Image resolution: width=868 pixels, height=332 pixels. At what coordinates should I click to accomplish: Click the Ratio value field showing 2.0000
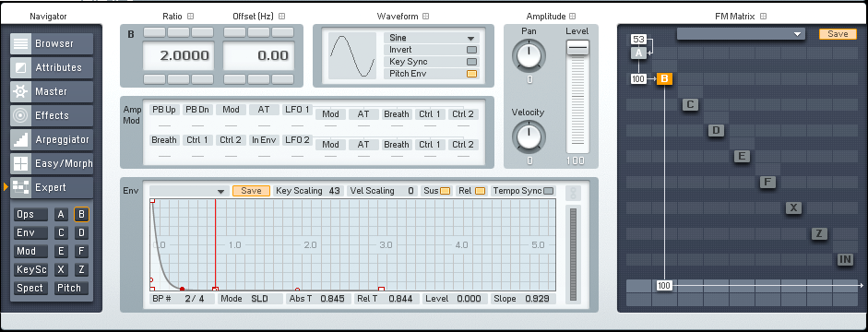click(x=179, y=55)
